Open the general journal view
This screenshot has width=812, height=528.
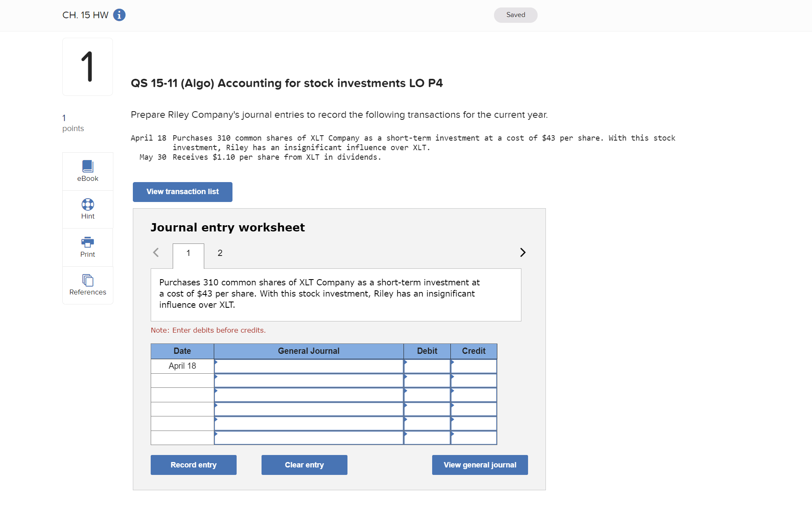coord(479,465)
